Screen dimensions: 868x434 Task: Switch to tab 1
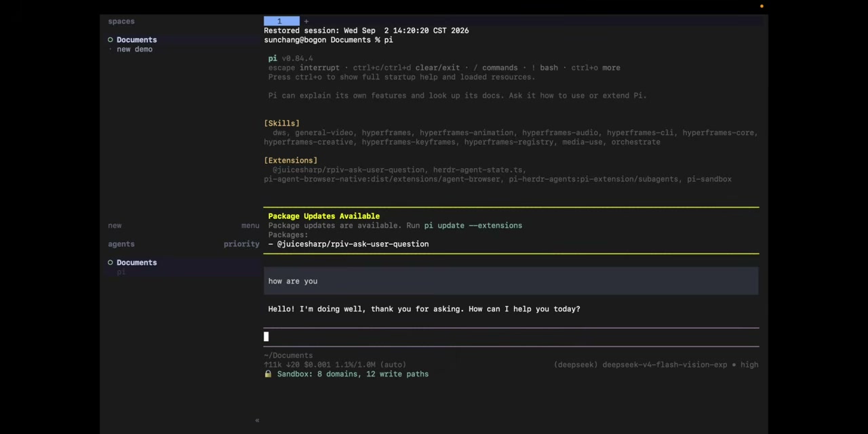(281, 22)
